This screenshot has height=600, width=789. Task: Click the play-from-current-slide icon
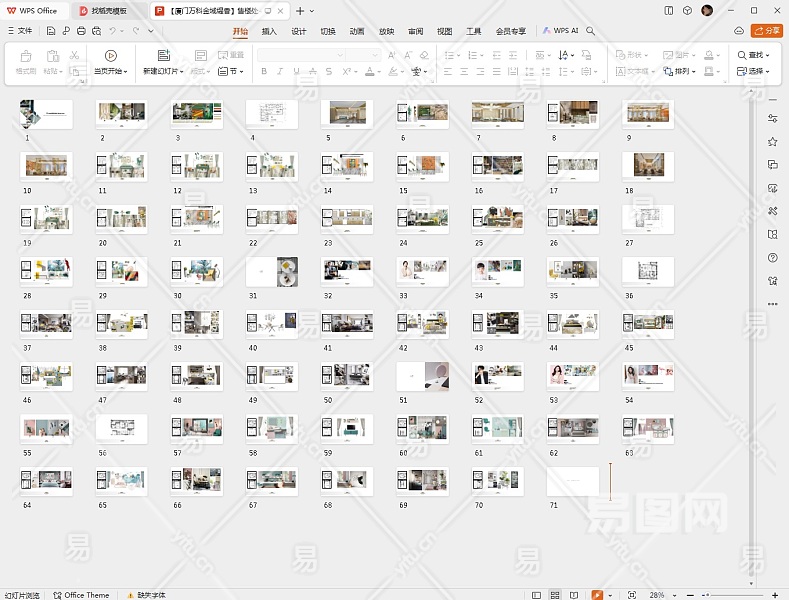pyautogui.click(x=110, y=56)
